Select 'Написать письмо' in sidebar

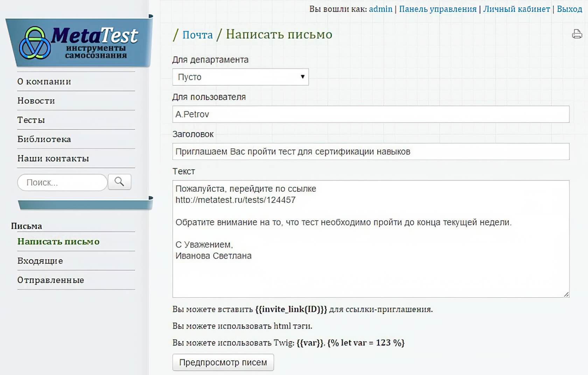coord(58,242)
